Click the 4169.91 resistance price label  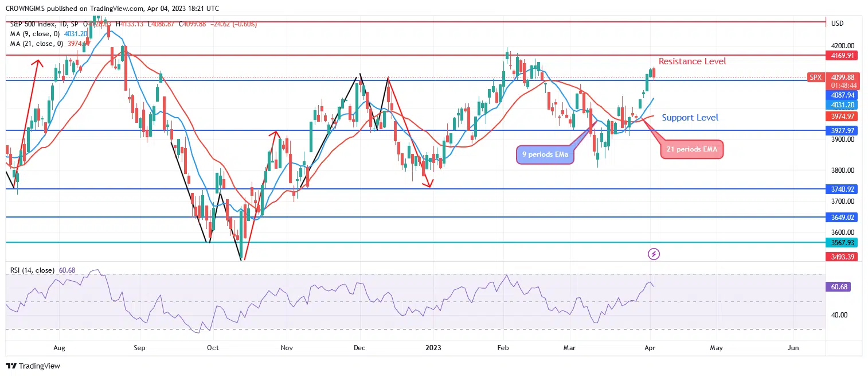pos(842,56)
